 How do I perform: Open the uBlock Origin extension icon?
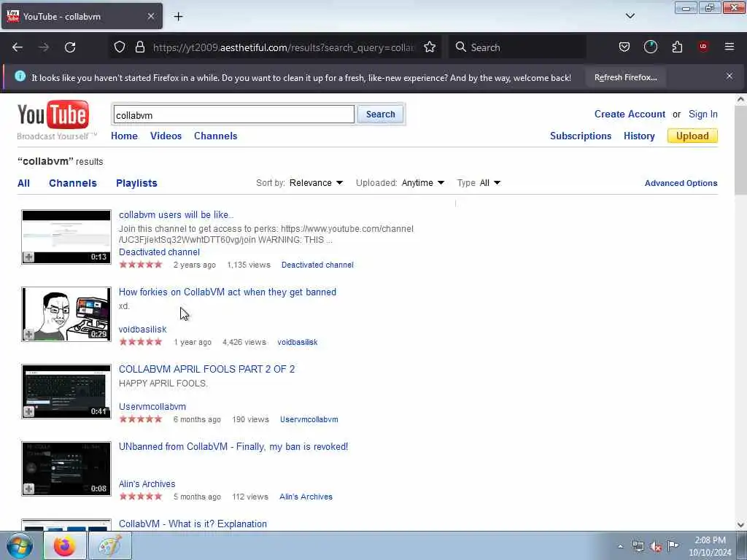703,47
